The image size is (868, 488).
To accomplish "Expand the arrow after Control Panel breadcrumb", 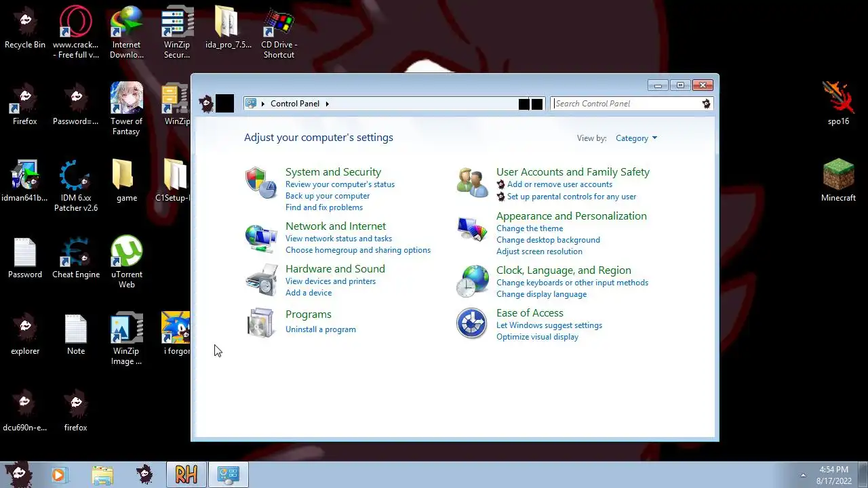I will [x=327, y=104].
